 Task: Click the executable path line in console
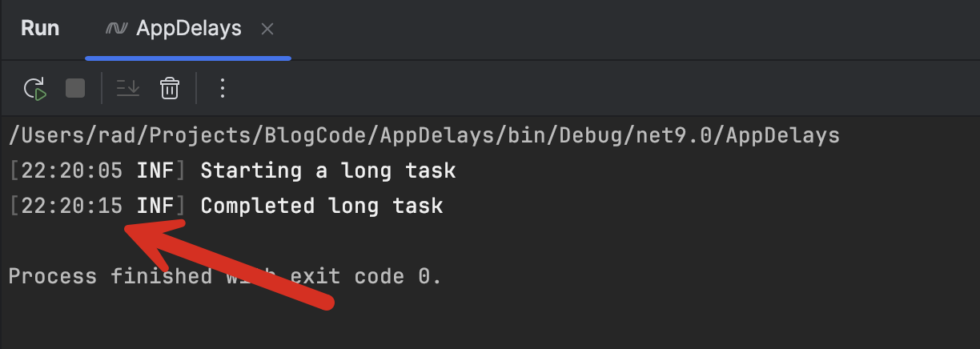pos(424,135)
